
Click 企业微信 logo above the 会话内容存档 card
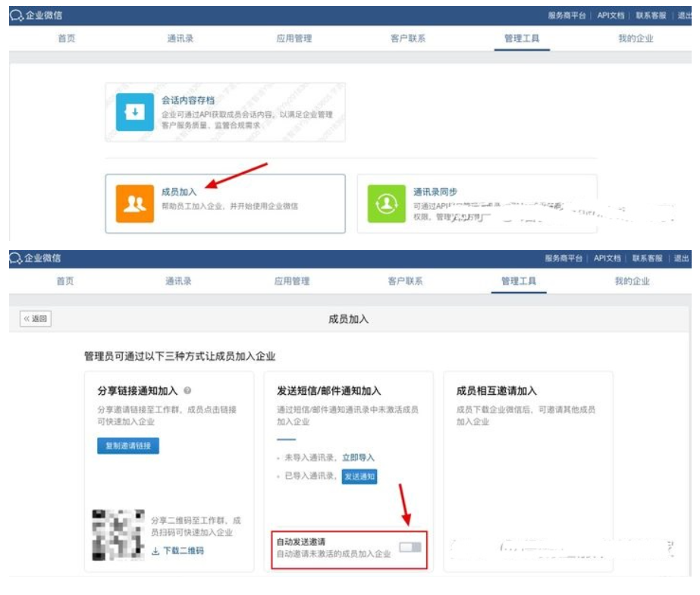pos(36,16)
